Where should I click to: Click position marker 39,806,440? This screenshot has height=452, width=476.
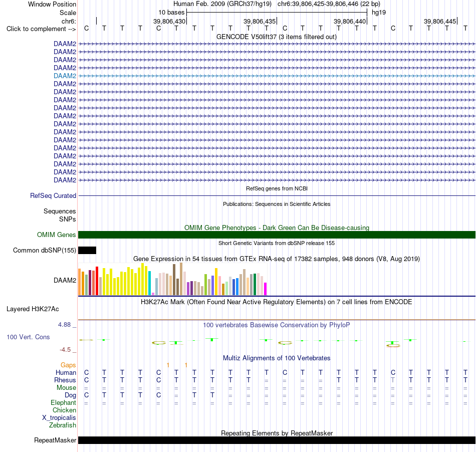coord(349,21)
